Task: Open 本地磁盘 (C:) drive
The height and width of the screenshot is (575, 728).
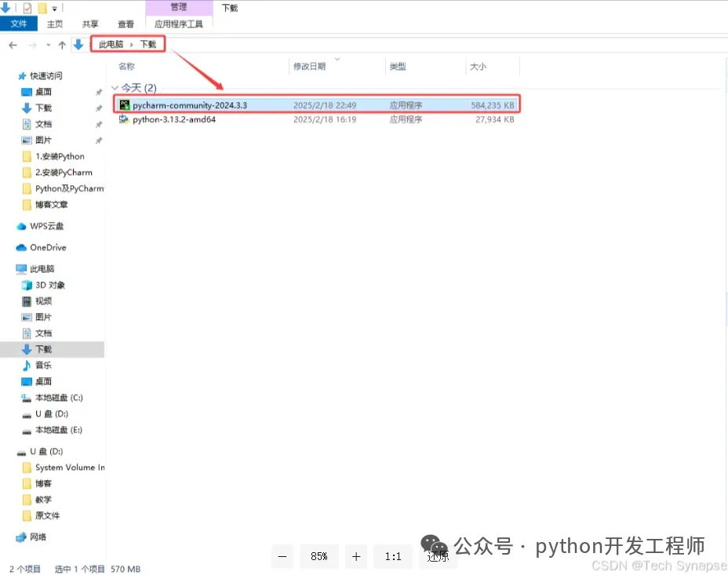Action: click(x=59, y=398)
